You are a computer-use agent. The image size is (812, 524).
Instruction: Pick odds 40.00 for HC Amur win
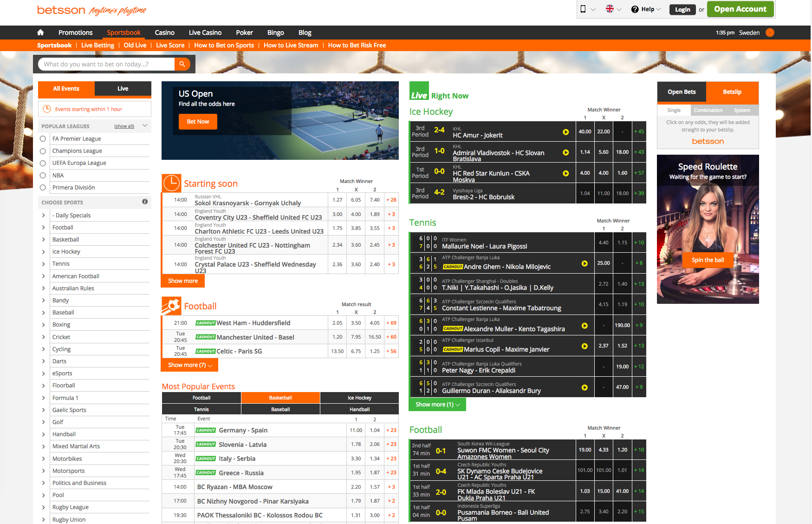[585, 131]
